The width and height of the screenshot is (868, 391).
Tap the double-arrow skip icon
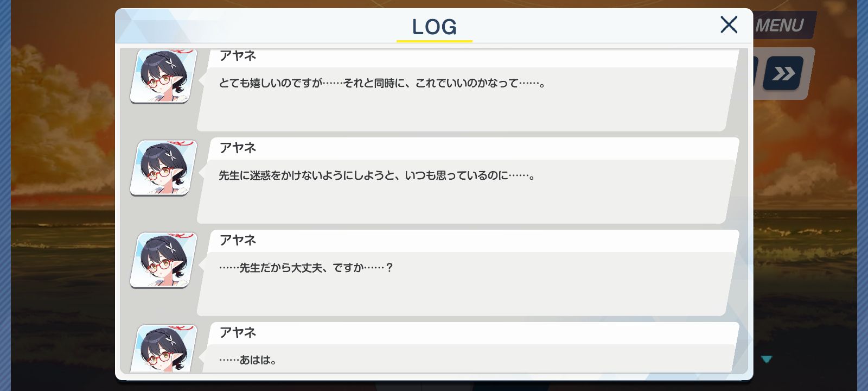coord(783,73)
